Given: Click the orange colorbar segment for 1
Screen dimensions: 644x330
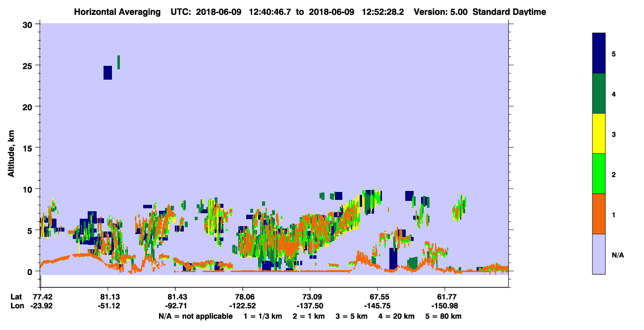Looking at the screenshot, I should pos(599,214).
